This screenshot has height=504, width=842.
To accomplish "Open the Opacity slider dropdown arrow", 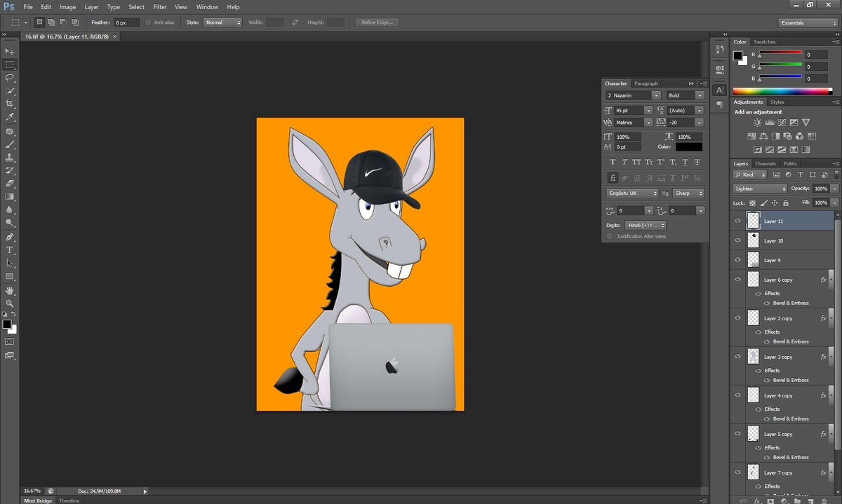I will (835, 189).
